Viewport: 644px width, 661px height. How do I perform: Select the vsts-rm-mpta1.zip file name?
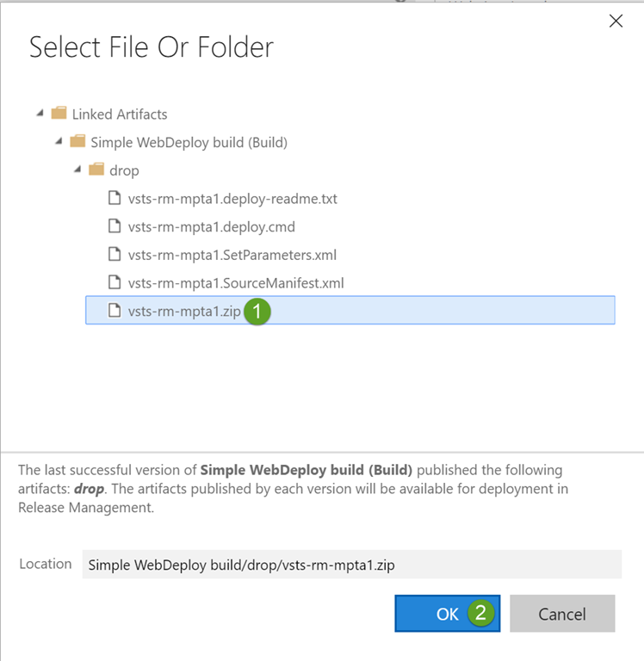[184, 311]
